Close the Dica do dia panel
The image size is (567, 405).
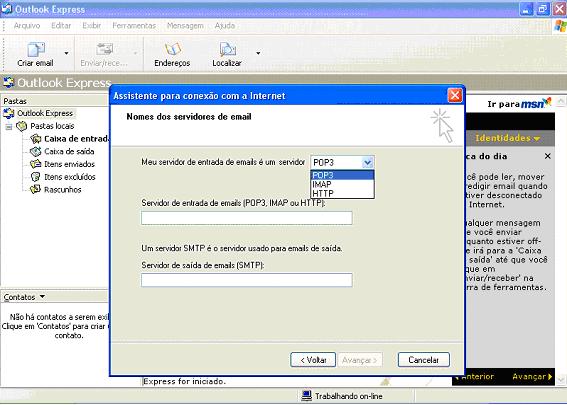(547, 156)
